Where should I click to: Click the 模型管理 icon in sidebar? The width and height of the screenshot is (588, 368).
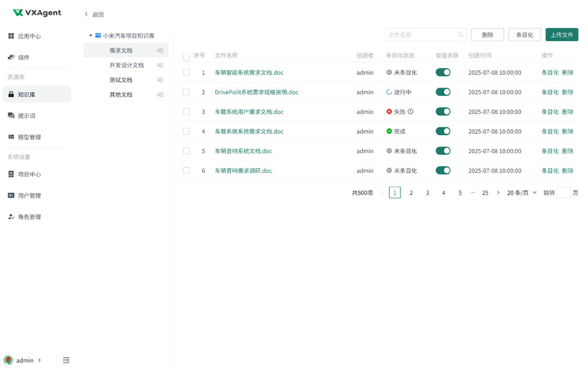click(11, 137)
